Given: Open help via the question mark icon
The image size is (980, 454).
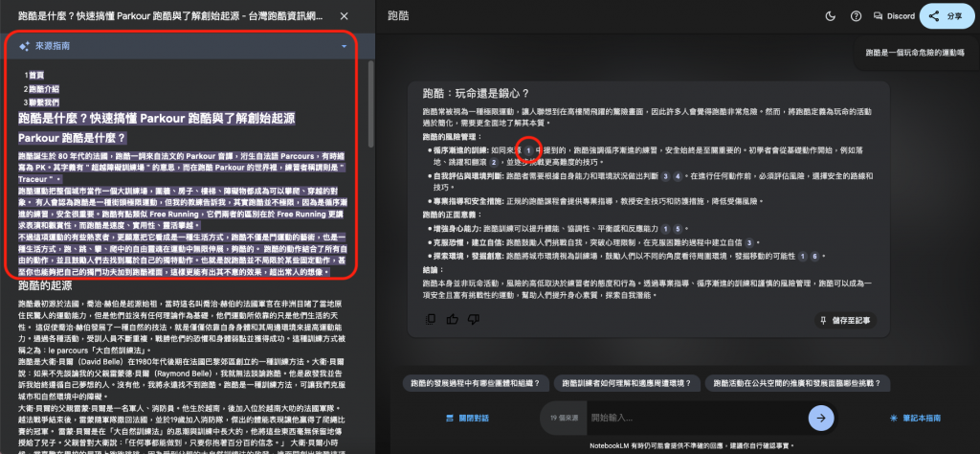Looking at the screenshot, I should pos(856,16).
